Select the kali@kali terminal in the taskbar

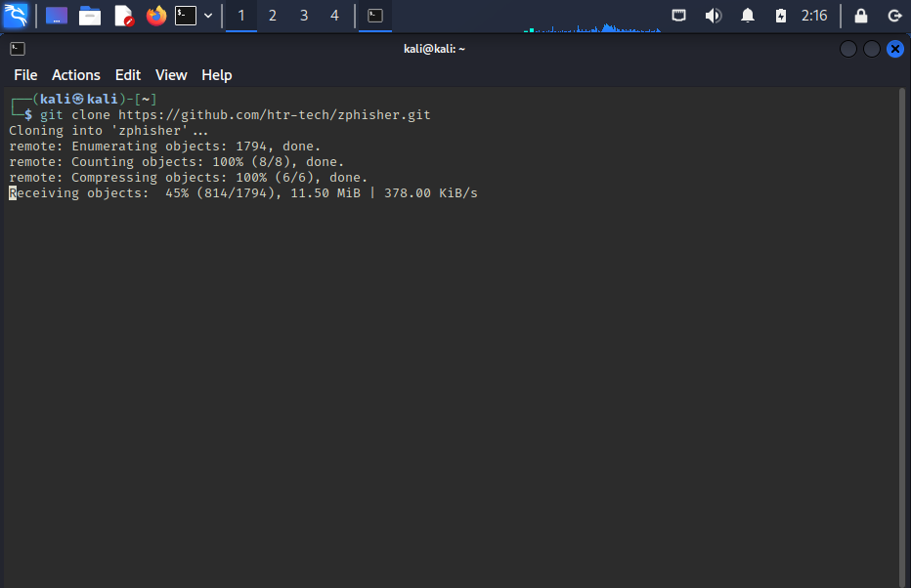(x=375, y=16)
